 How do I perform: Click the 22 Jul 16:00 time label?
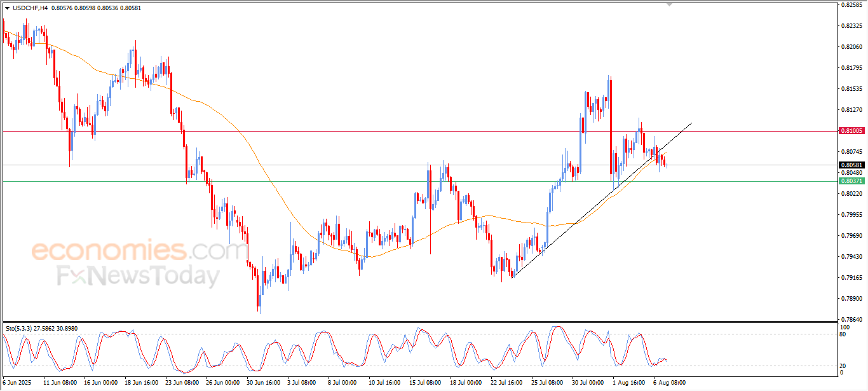tap(506, 383)
